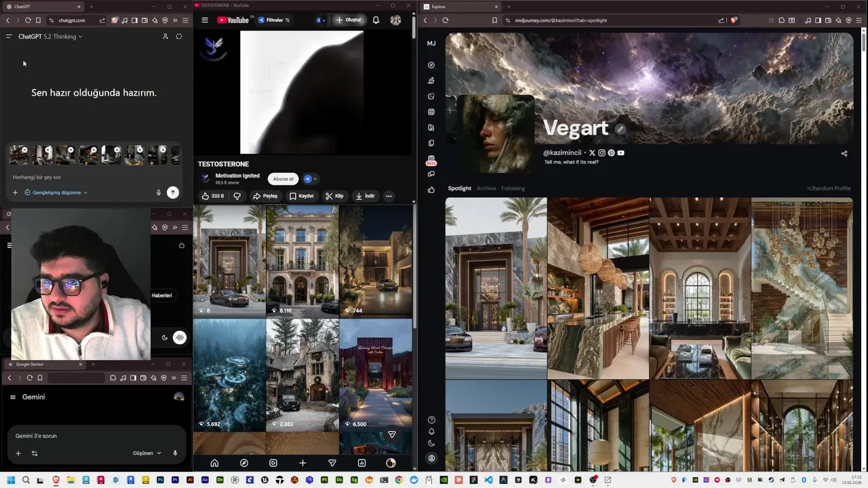This screenshot has height=488, width=868.
Task: Switch to the Following tab
Action: (x=513, y=188)
